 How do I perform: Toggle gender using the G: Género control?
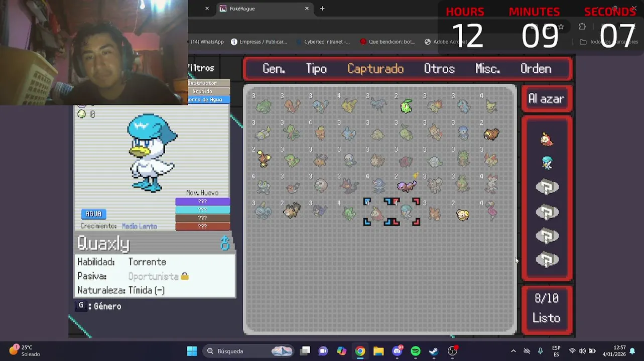click(99, 306)
